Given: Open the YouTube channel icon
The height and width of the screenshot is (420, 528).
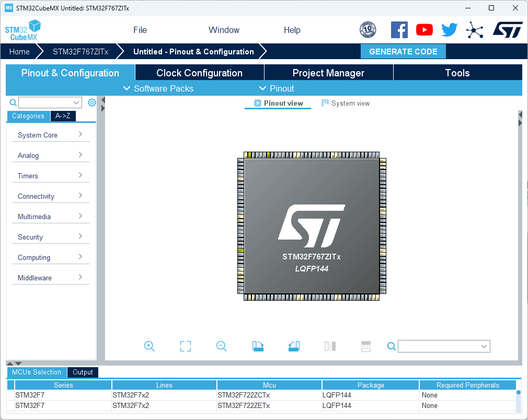Looking at the screenshot, I should coord(424,30).
